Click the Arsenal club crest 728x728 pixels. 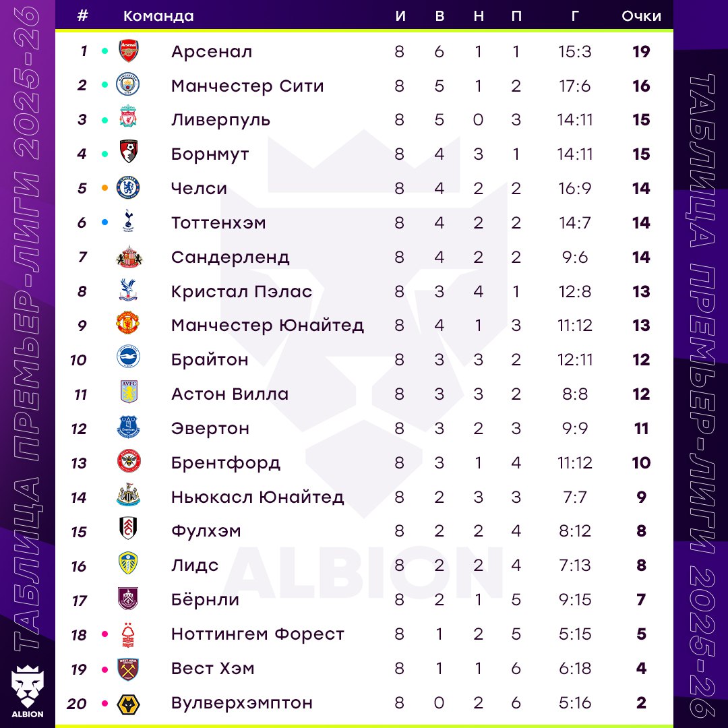click(x=128, y=51)
